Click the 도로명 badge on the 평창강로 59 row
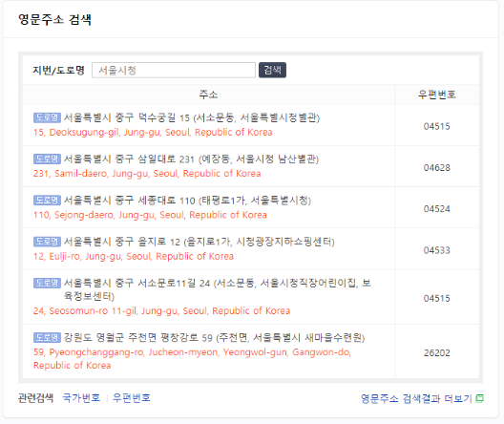Image resolution: width=504 pixels, height=424 pixels. click(47, 337)
